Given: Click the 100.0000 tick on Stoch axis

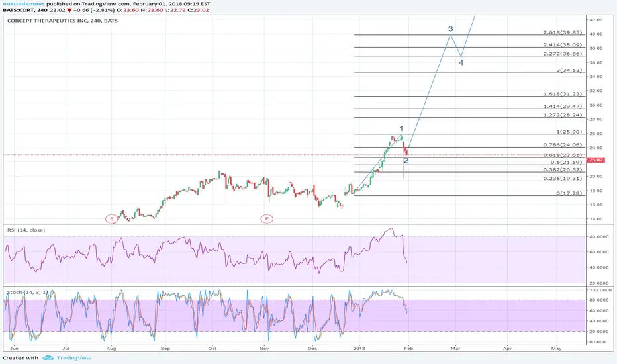Looking at the screenshot, I should click(600, 290).
